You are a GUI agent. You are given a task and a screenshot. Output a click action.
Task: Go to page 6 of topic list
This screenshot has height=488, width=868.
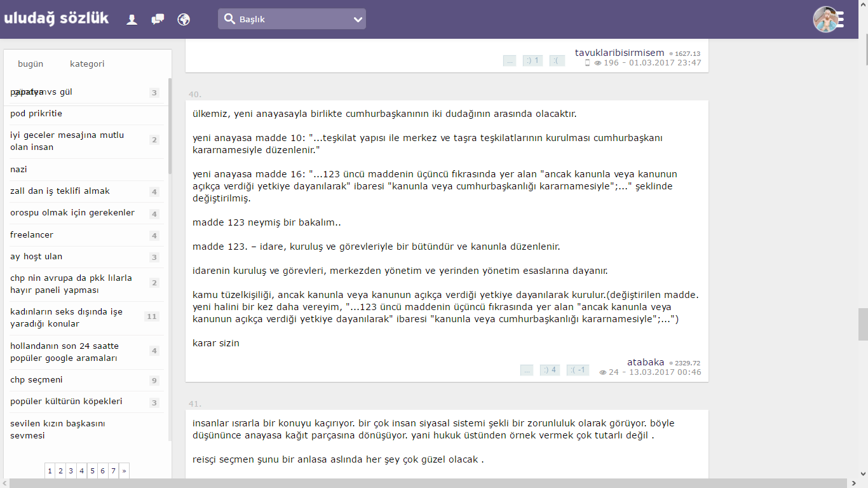coord(102,471)
